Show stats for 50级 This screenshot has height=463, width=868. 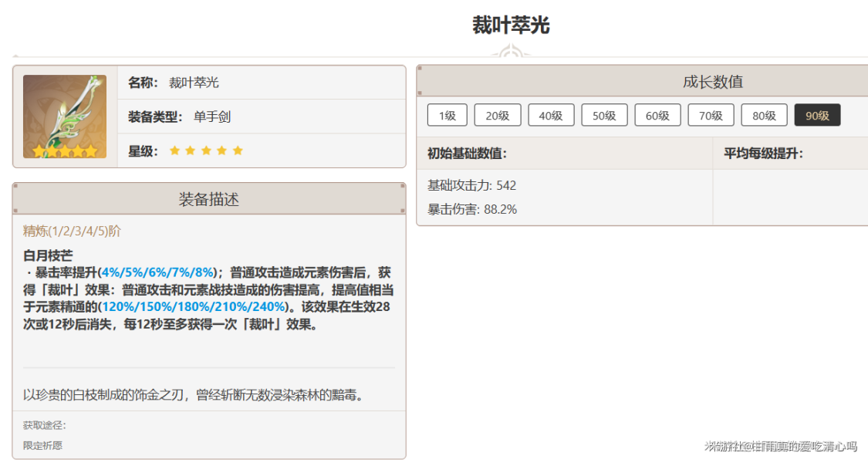pyautogui.click(x=604, y=116)
